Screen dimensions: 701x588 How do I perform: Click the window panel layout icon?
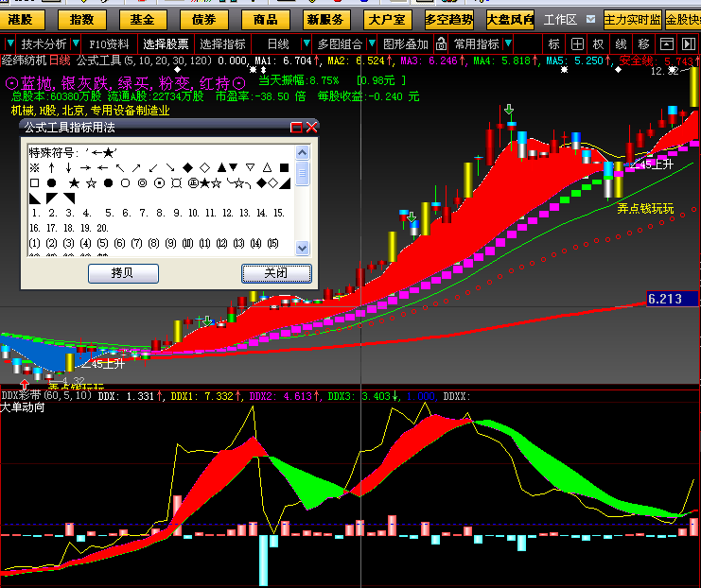coord(667,44)
